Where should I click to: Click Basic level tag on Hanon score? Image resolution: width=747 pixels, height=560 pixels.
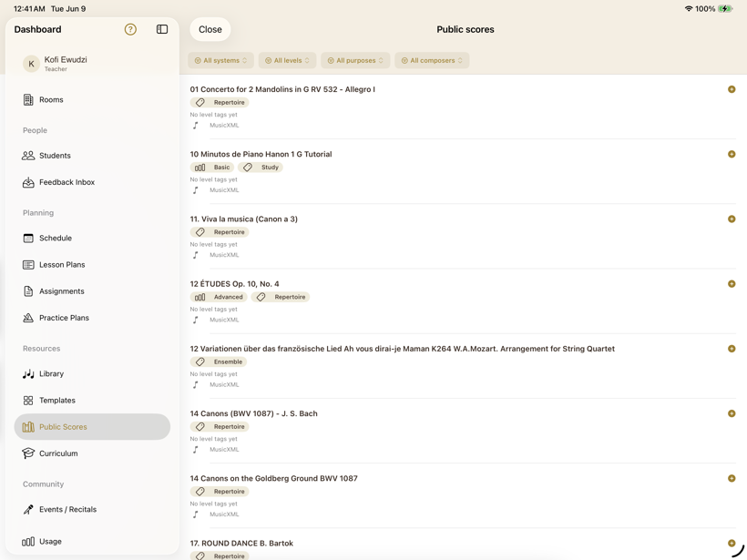pos(212,168)
